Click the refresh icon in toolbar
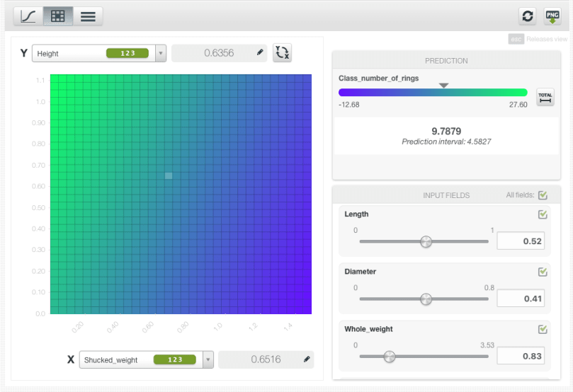The image size is (573, 392). pos(527,16)
